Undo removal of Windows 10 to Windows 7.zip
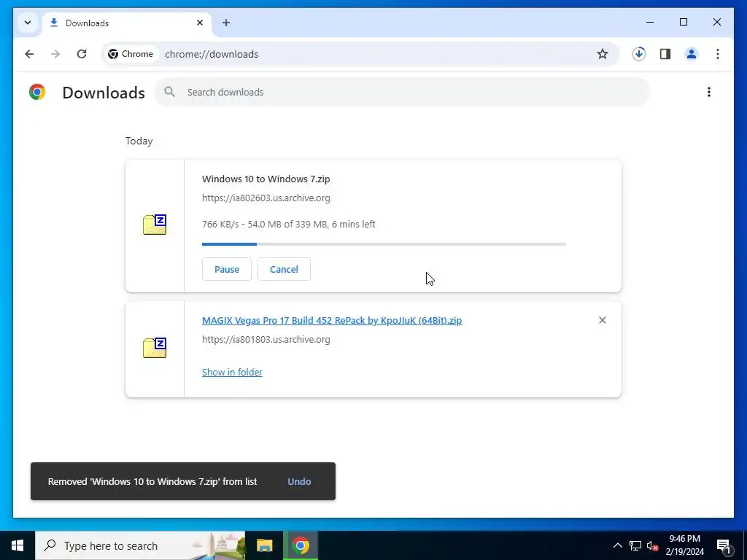This screenshot has width=747, height=560. (x=299, y=481)
